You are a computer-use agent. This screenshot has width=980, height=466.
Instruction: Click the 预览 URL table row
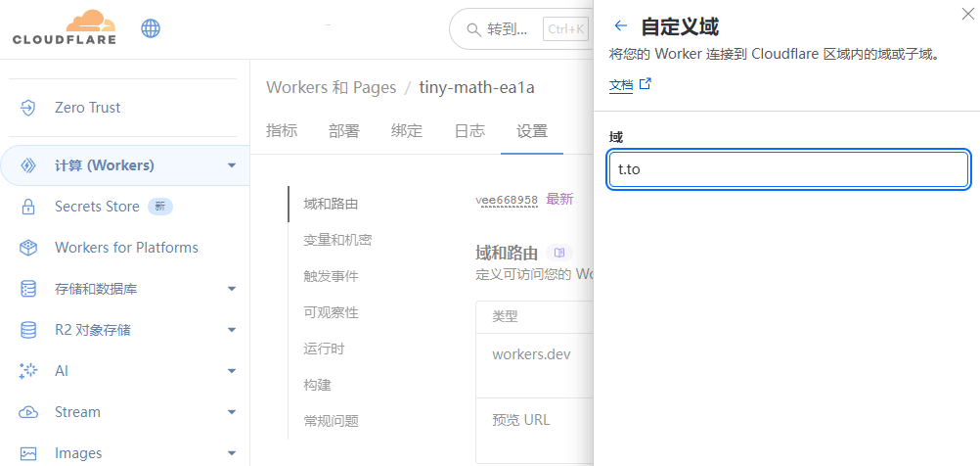point(534,431)
